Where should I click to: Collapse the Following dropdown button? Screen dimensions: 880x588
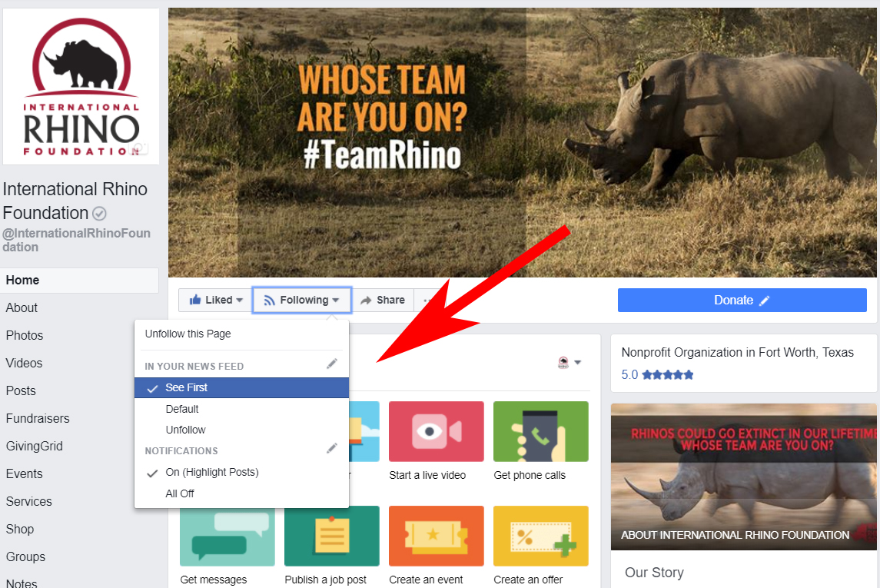click(x=301, y=301)
